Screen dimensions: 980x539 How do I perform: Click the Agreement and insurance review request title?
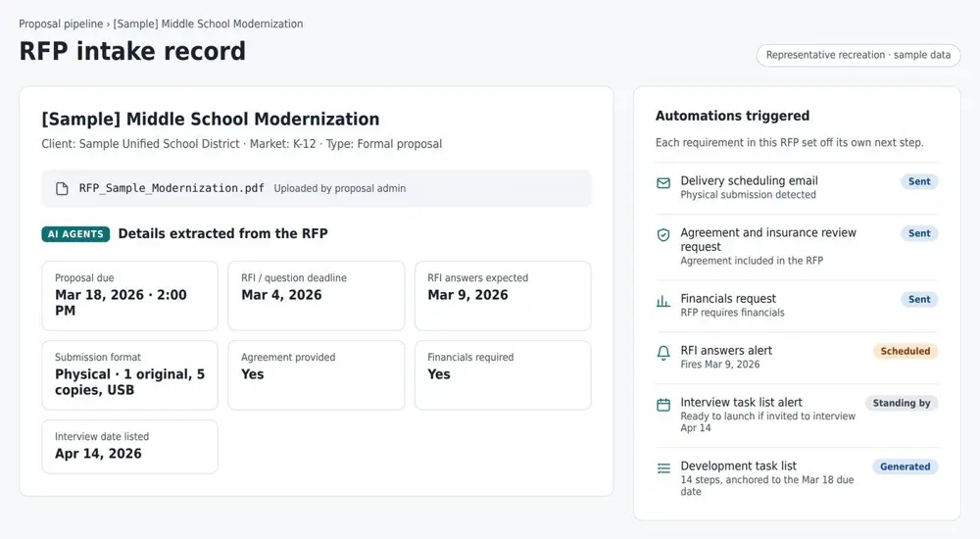tap(768, 239)
